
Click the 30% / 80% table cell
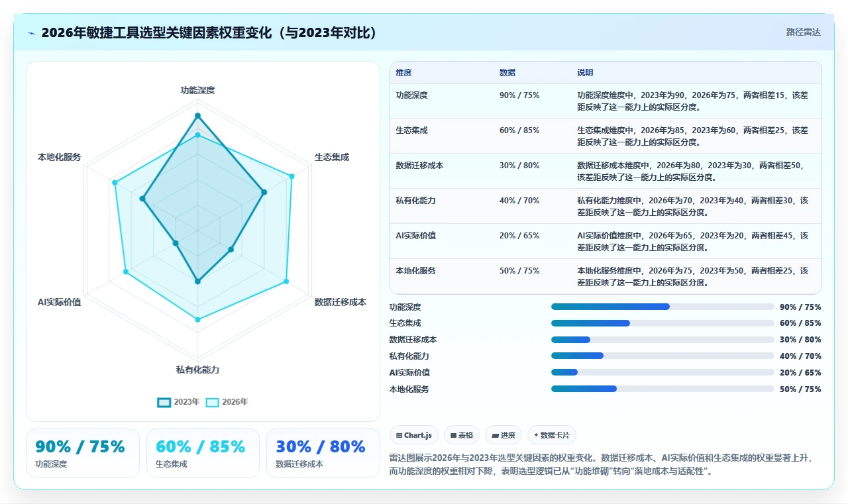pos(519,166)
